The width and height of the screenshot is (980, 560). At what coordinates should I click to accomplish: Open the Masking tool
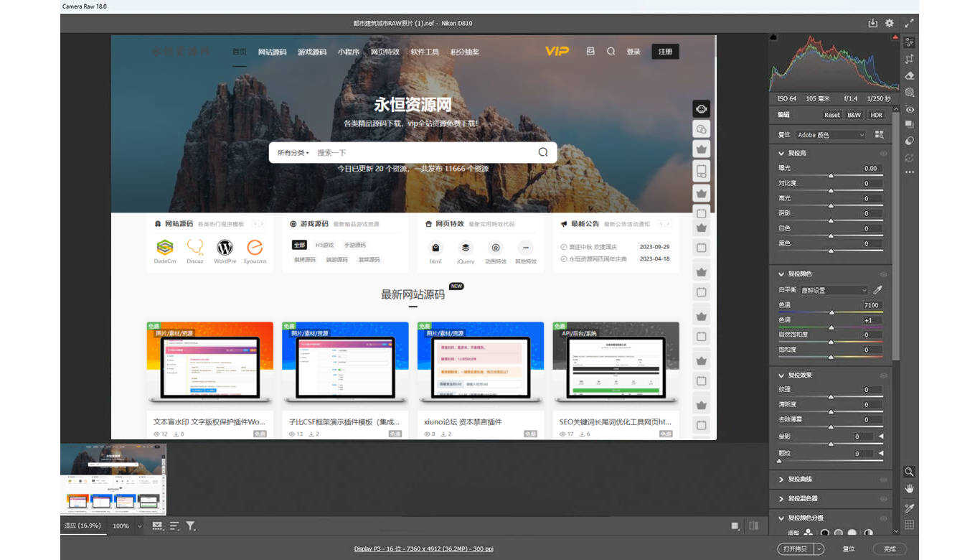(909, 93)
